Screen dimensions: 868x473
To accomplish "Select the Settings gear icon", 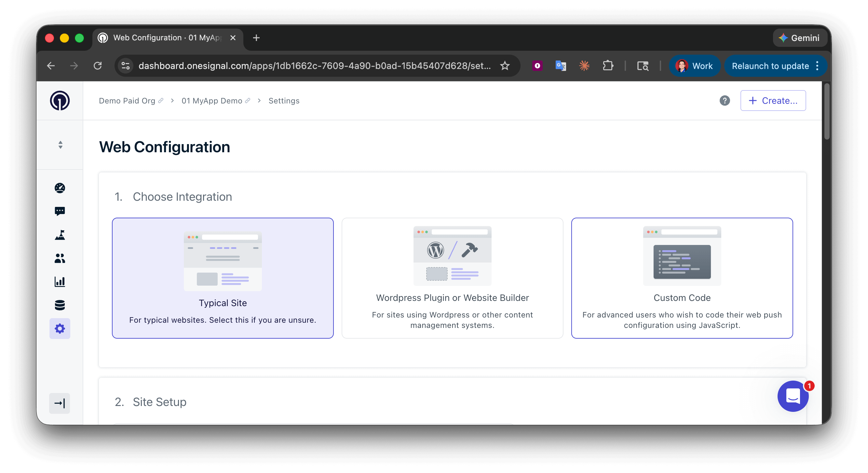I will coord(60,329).
